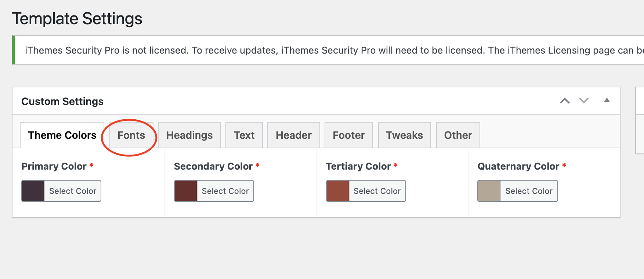Go to the Header tab
The width and height of the screenshot is (644, 279).
pyautogui.click(x=294, y=135)
